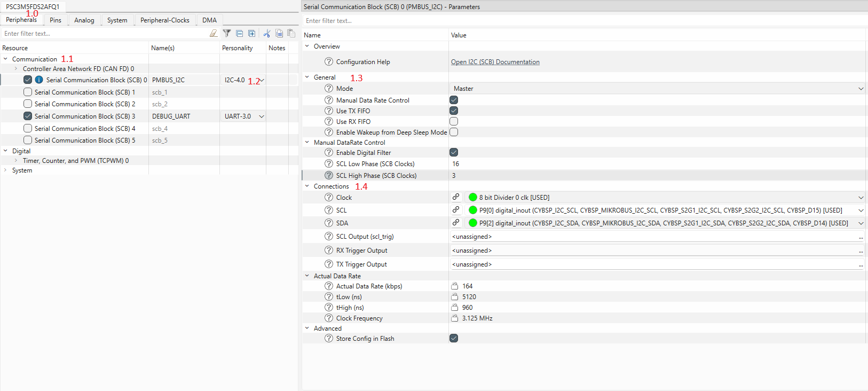Toggle Store Config in Flash checkbox
Image resolution: width=868 pixels, height=391 pixels.
coord(454,338)
